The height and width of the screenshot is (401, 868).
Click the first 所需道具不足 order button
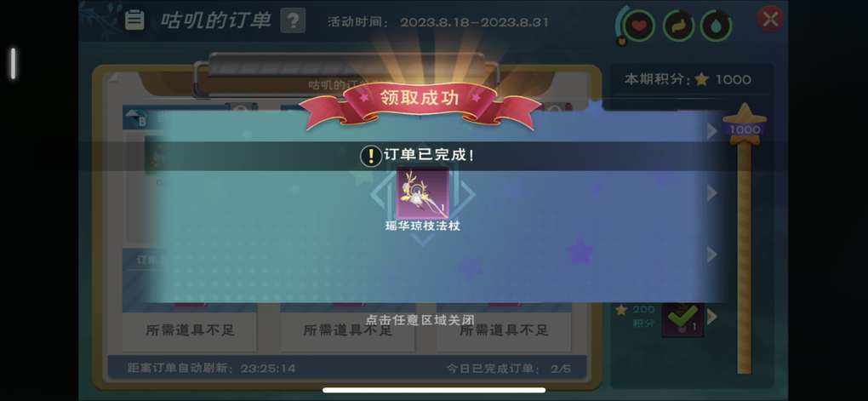point(190,331)
